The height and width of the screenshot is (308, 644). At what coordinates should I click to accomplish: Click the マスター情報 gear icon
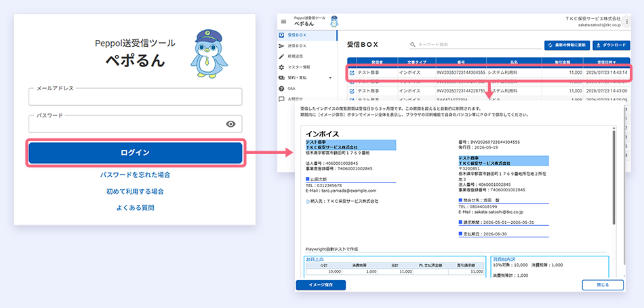281,66
